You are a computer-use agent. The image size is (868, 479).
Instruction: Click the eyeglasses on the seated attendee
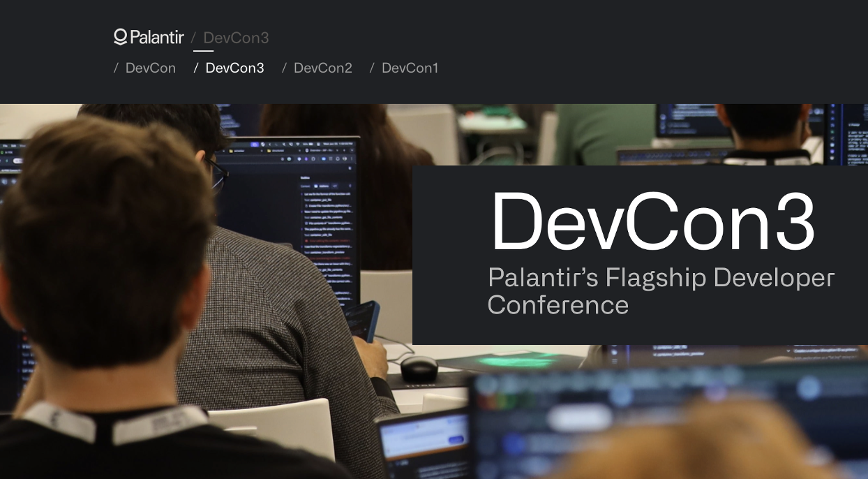coord(218,172)
